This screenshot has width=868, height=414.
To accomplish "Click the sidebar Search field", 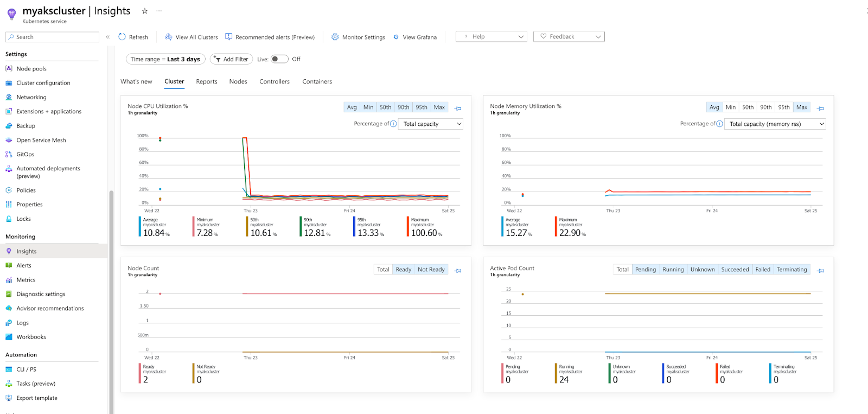I will (x=52, y=37).
